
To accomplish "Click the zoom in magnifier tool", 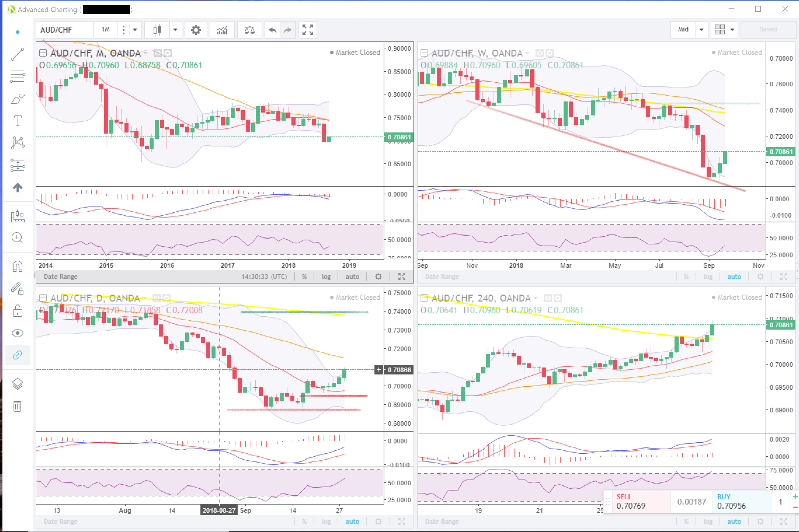I will tap(18, 238).
